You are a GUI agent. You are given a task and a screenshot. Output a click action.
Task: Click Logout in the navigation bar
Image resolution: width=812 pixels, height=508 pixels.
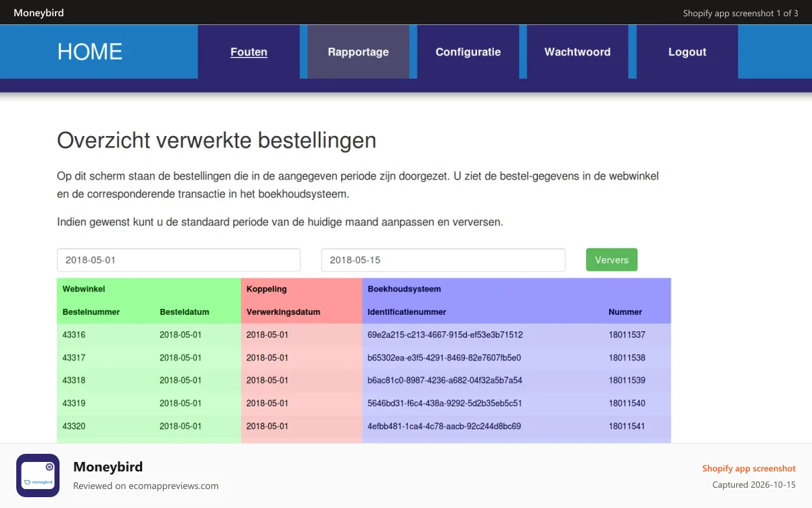click(687, 51)
